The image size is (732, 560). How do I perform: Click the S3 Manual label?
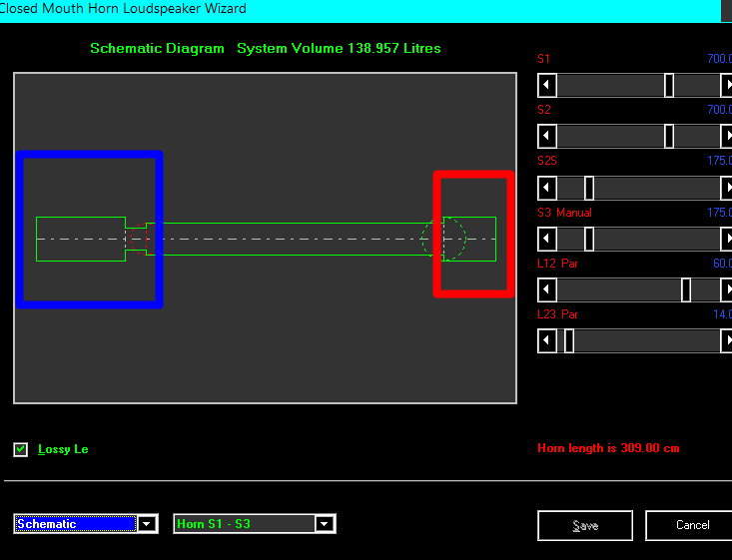(564, 213)
